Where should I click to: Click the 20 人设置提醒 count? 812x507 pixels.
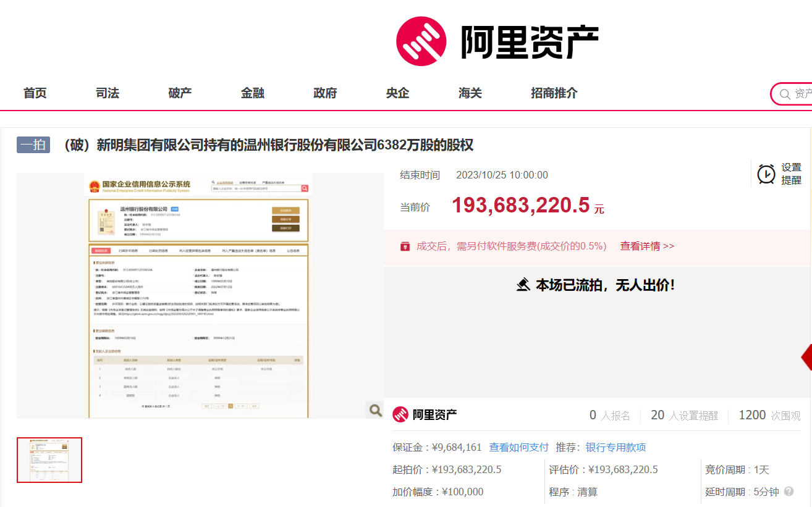(x=685, y=415)
